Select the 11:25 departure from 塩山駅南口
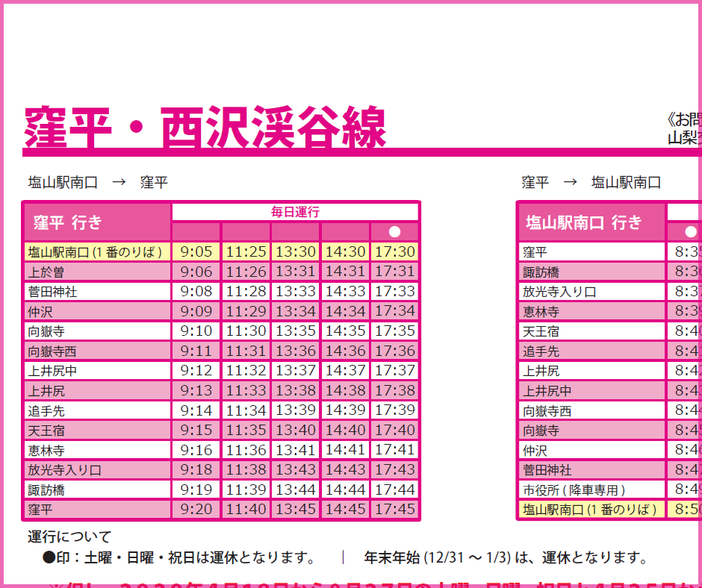This screenshot has width=702, height=588. [246, 252]
